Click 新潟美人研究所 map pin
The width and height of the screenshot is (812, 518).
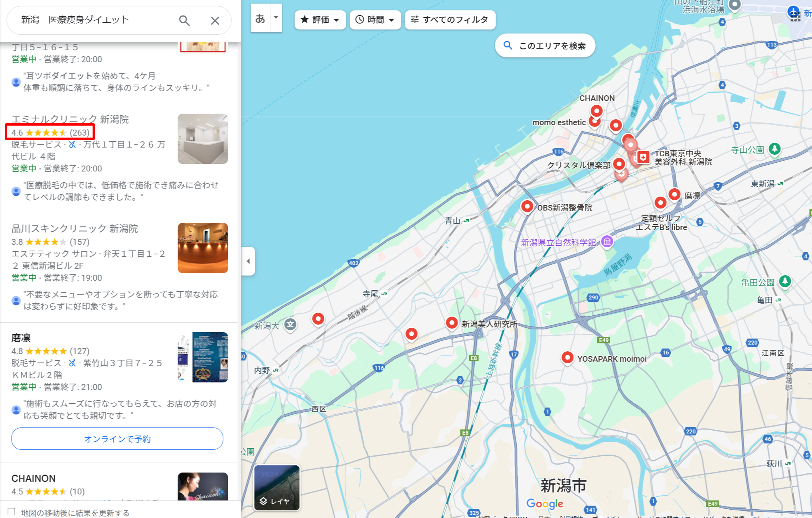point(452,323)
